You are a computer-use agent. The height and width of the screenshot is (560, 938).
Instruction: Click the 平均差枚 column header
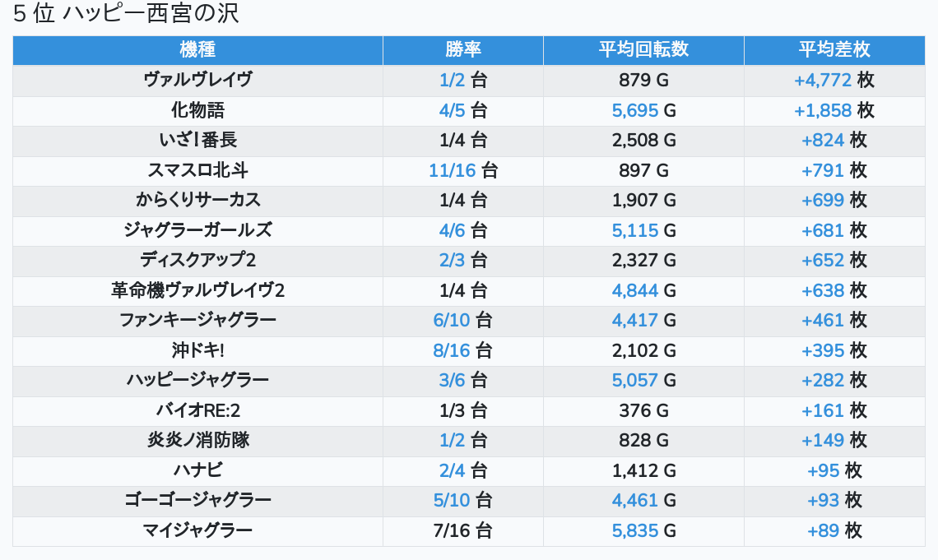click(x=834, y=50)
